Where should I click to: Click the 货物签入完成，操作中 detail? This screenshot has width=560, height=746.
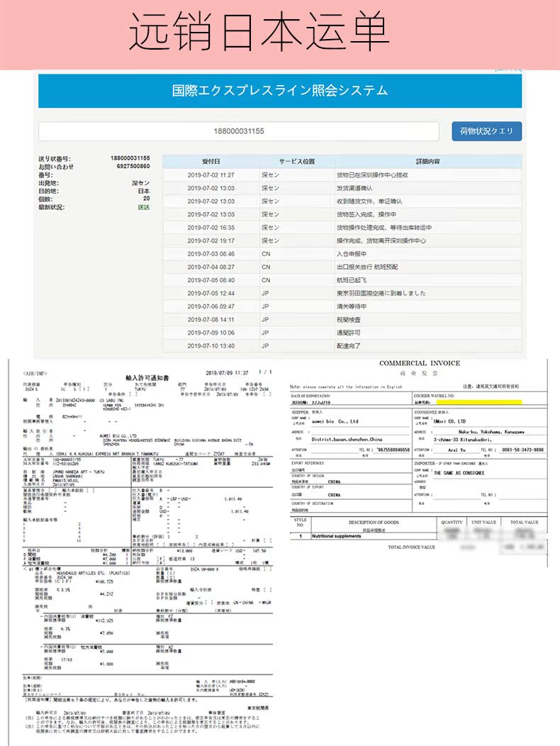366,215
